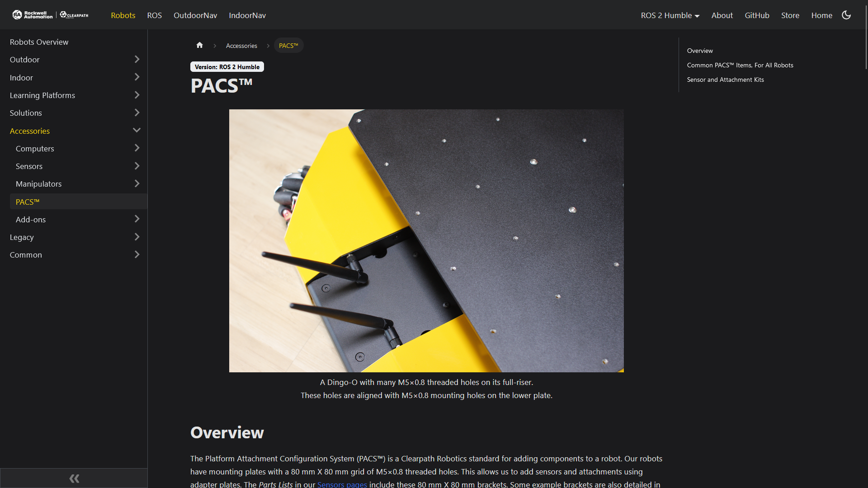Click the GitHub navigation icon

tap(756, 15)
